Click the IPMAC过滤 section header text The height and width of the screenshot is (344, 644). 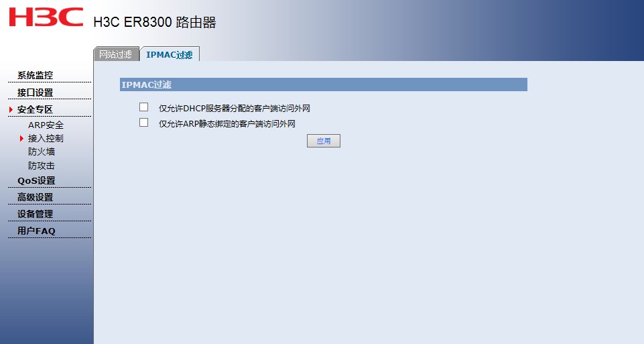coord(147,84)
